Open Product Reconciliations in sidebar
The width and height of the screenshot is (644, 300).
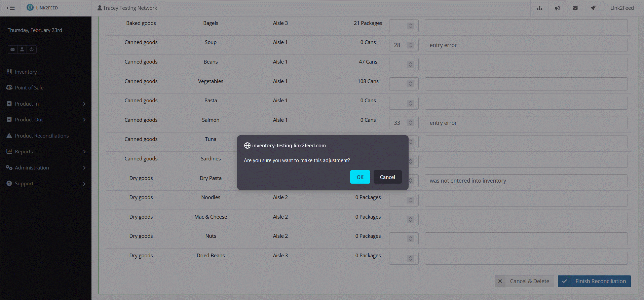pyautogui.click(x=42, y=136)
